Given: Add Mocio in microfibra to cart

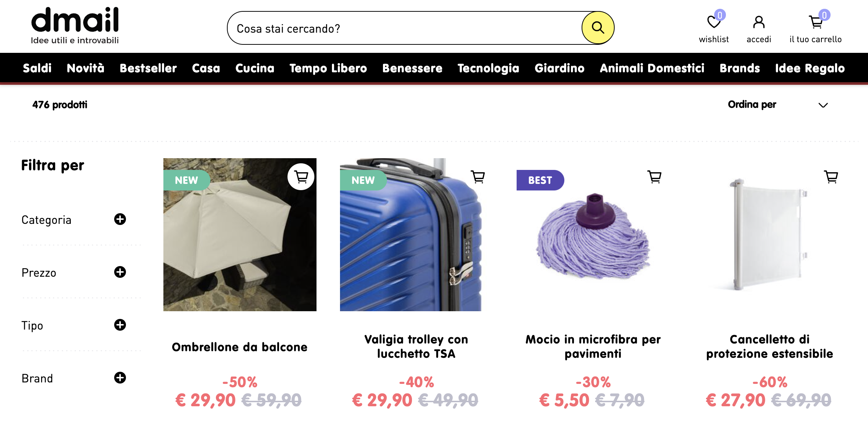Looking at the screenshot, I should pyautogui.click(x=654, y=177).
